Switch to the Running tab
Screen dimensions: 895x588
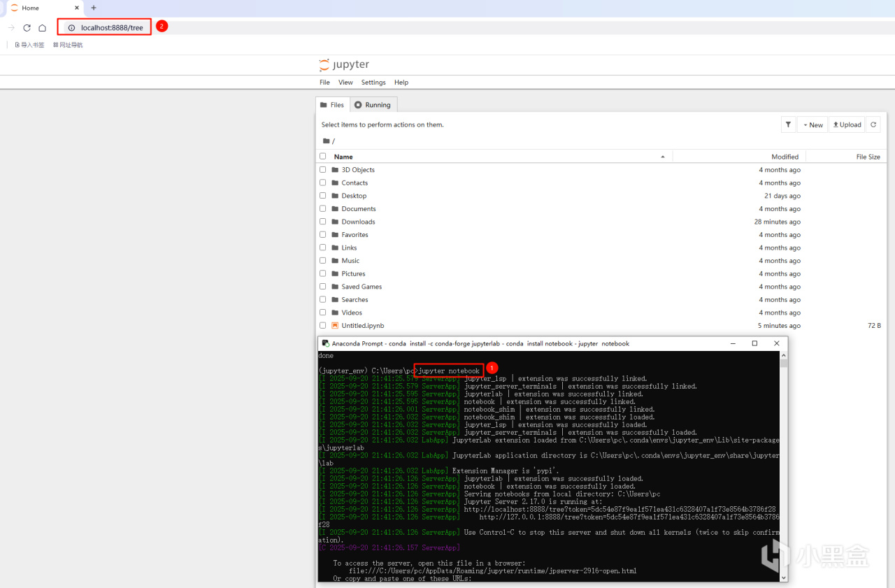[373, 105]
